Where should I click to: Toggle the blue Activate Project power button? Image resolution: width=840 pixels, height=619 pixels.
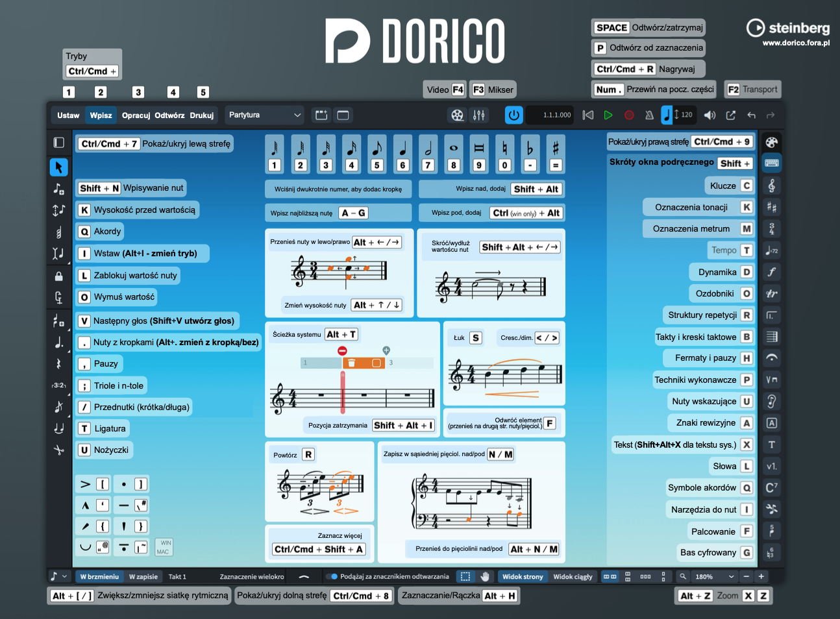(513, 115)
